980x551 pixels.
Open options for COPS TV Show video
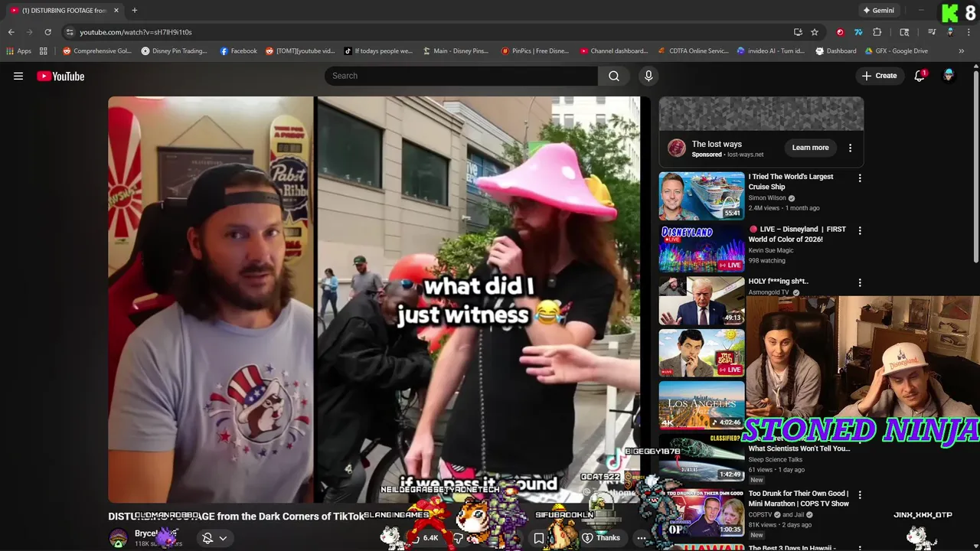[860, 495]
